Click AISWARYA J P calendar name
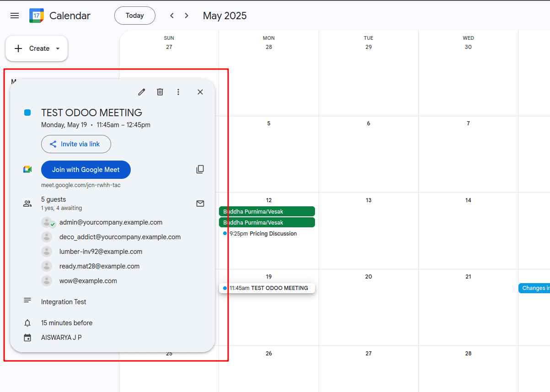The height and width of the screenshot is (392, 550). pyautogui.click(x=61, y=338)
